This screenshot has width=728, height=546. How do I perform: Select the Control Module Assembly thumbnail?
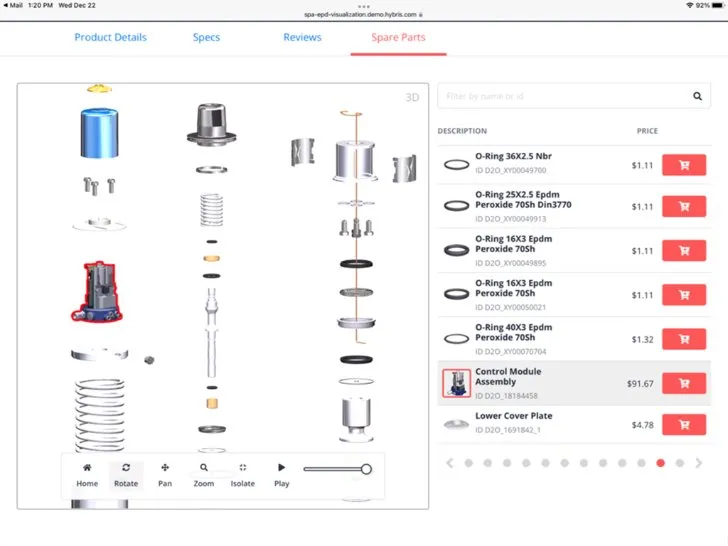point(456,383)
